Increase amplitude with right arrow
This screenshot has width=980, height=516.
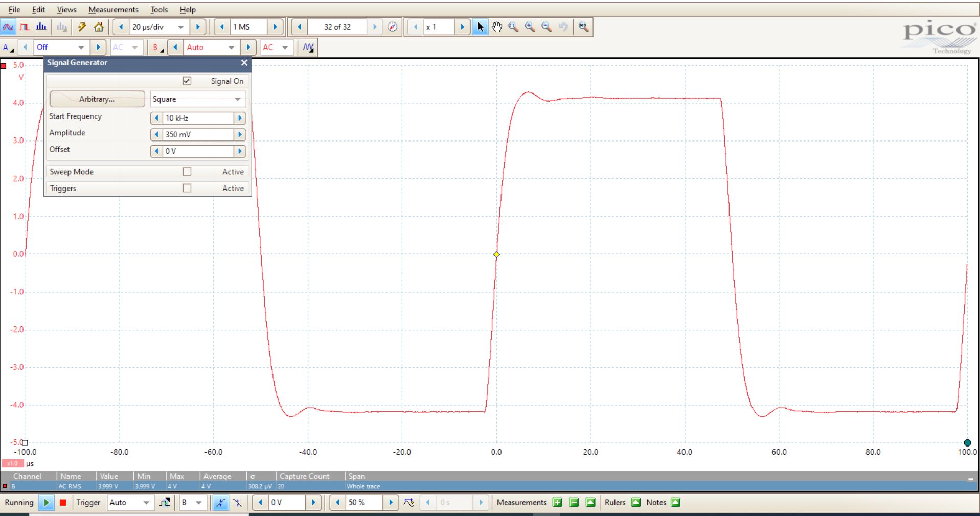[240, 135]
